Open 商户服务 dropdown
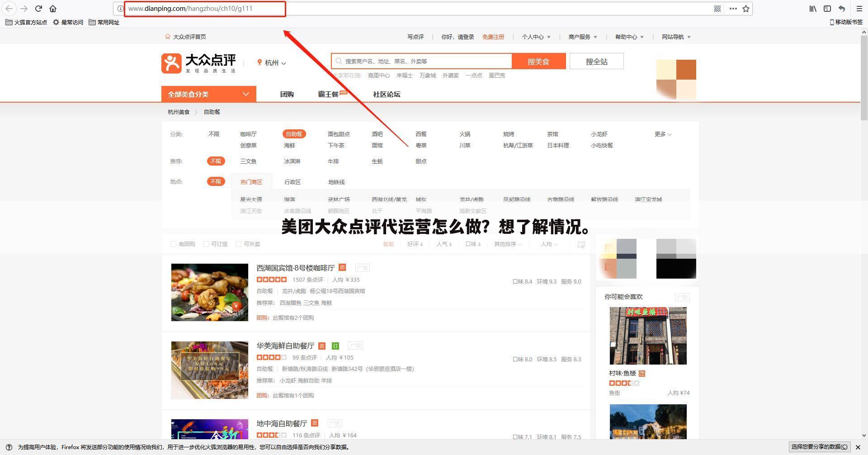Viewport: 868px width, 455px height. (x=583, y=37)
